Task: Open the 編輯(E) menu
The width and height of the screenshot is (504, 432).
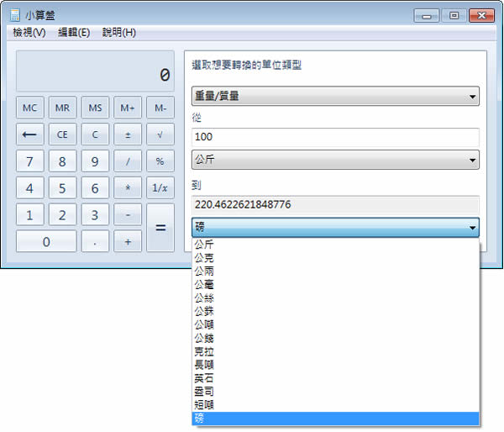Action: pos(74,33)
